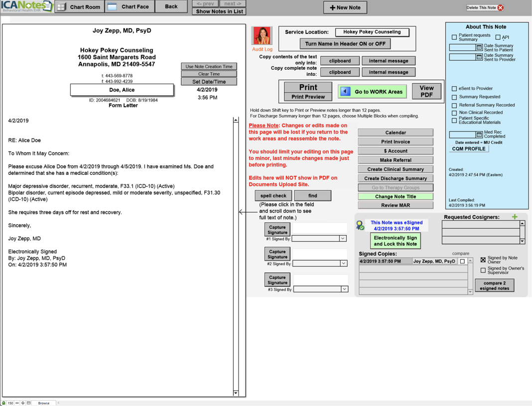Viewport: 532px width, 406px height.
Task: Expand the #1 Signed By dropdown
Action: (x=343, y=239)
